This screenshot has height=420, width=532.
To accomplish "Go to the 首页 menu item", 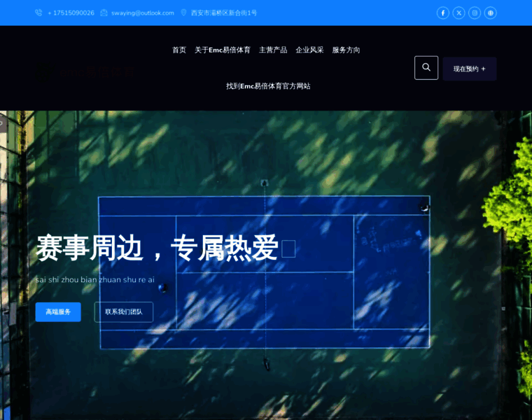I will point(179,50).
